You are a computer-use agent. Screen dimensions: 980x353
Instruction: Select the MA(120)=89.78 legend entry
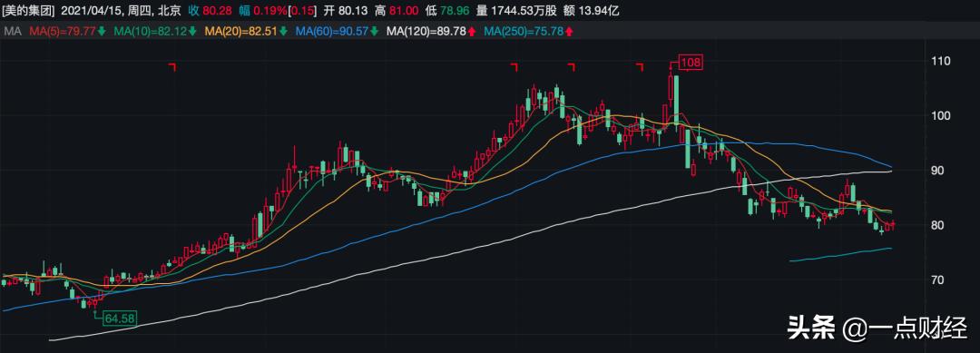tap(426, 31)
